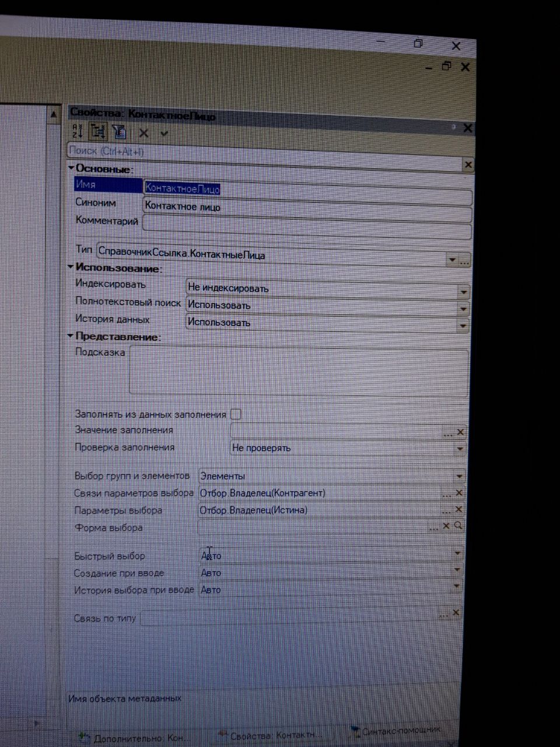Collapse the Использование section
The image size is (560, 747).
coord(71,267)
